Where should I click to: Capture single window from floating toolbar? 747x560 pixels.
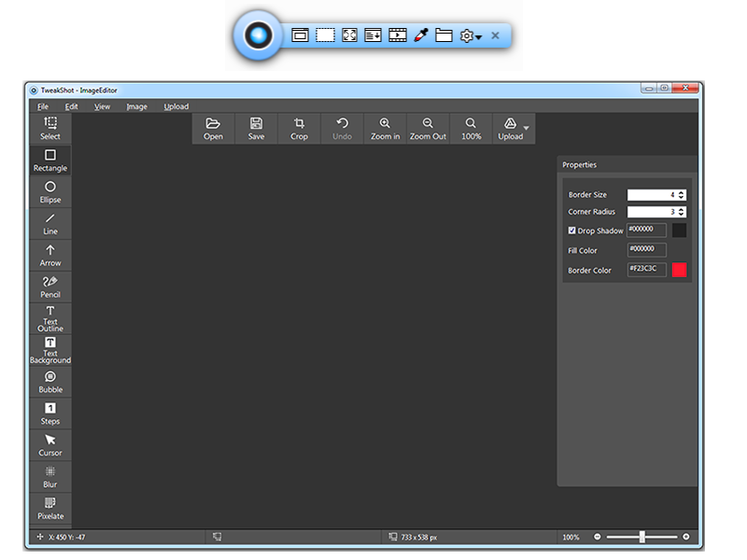tap(300, 35)
